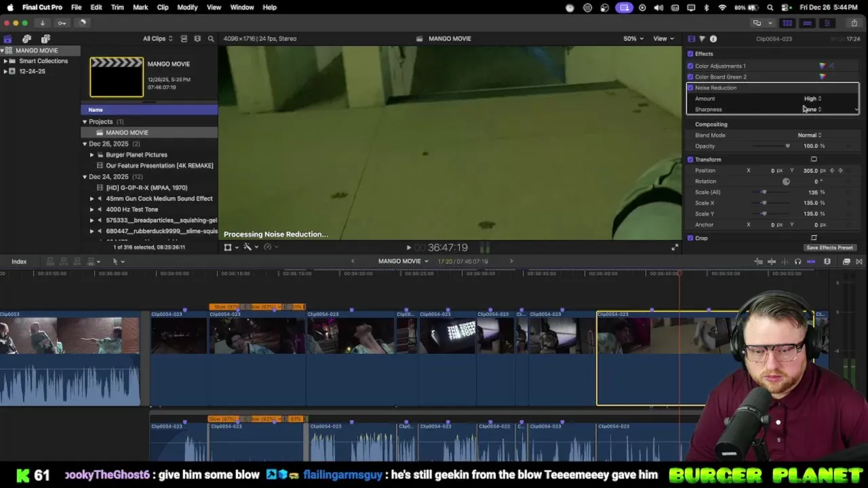
Task: Click the Position Y value 305.0
Action: 810,170
